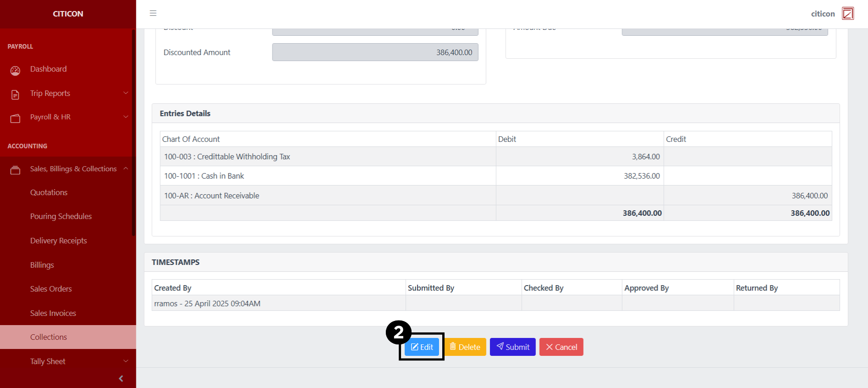Click the Sales, Billings & Collections icon
The image size is (868, 388).
15,170
